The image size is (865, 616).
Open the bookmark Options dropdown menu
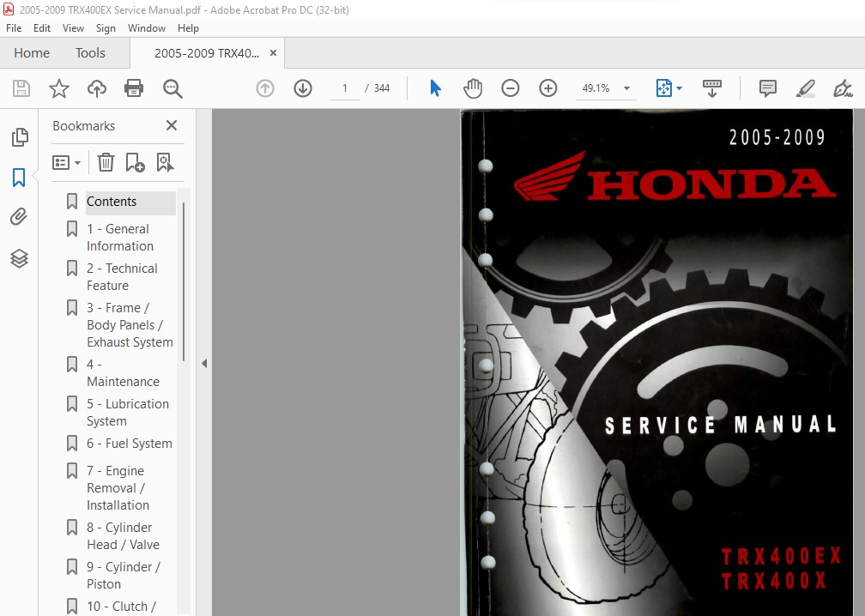tap(66, 163)
